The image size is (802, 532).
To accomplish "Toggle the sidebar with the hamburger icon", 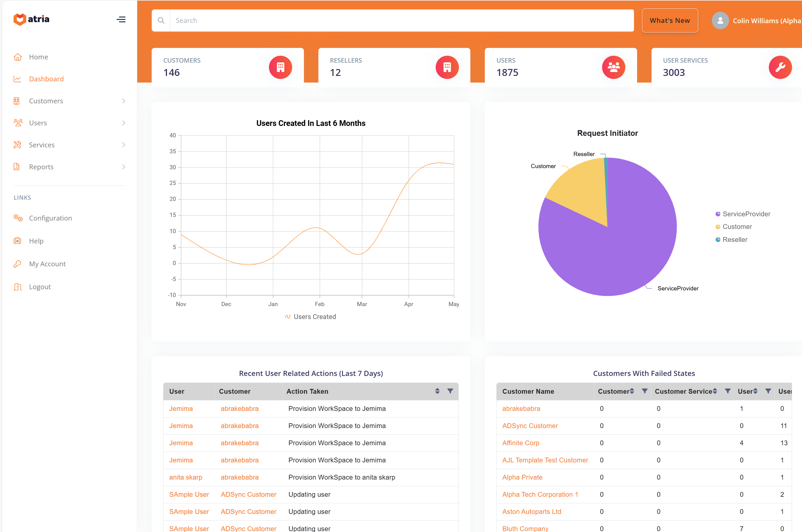I will [x=121, y=19].
